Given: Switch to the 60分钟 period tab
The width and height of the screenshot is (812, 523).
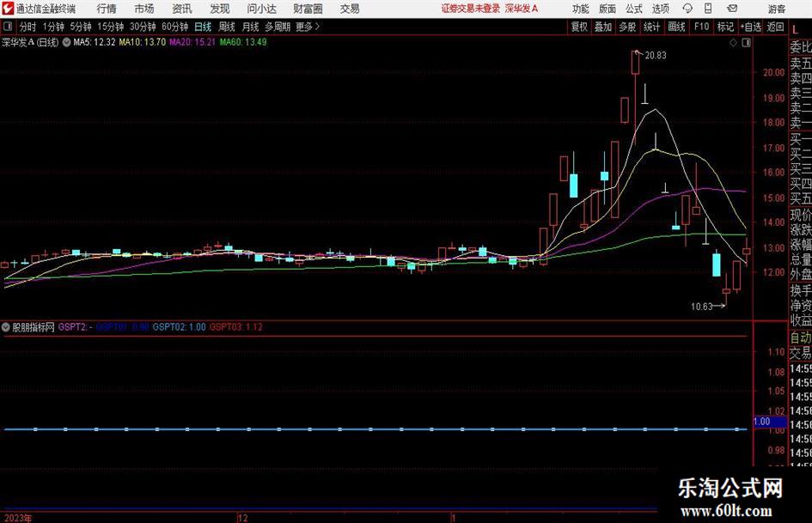Looking at the screenshot, I should point(175,27).
